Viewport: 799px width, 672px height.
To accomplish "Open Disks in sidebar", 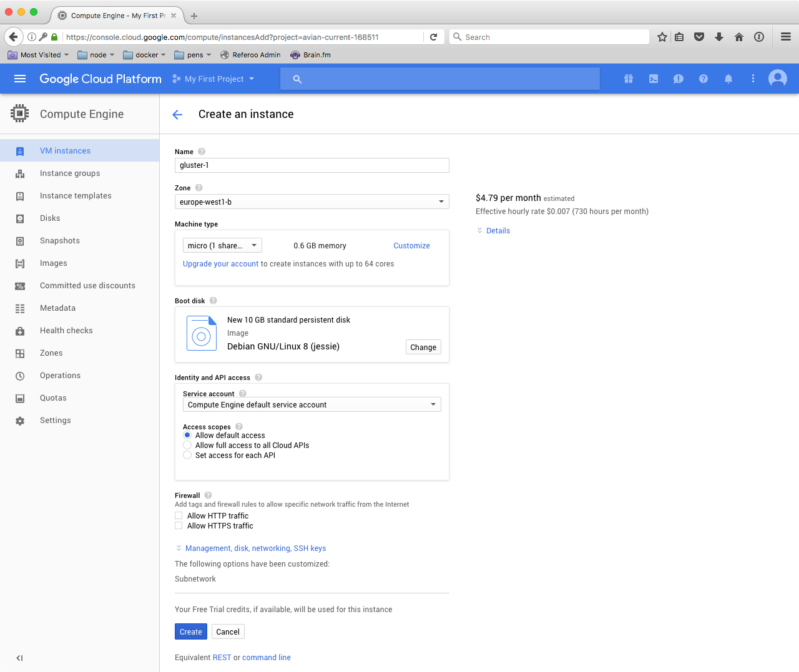I will pos(79,218).
